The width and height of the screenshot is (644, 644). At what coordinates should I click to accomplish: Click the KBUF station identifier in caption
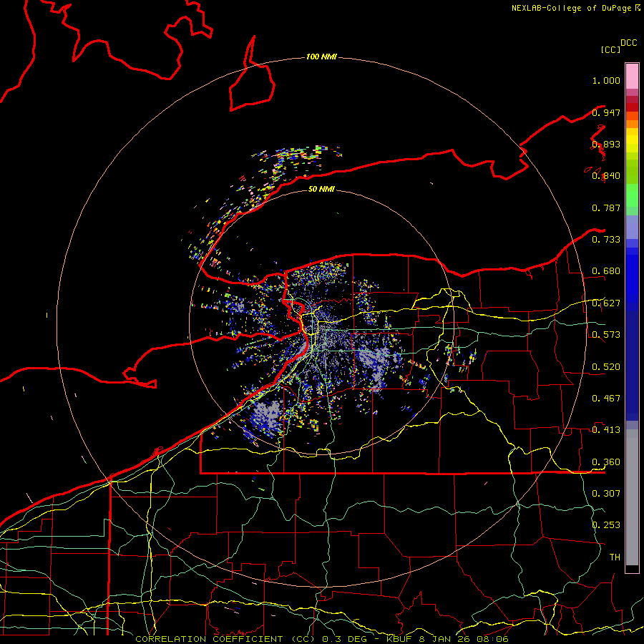click(399, 639)
